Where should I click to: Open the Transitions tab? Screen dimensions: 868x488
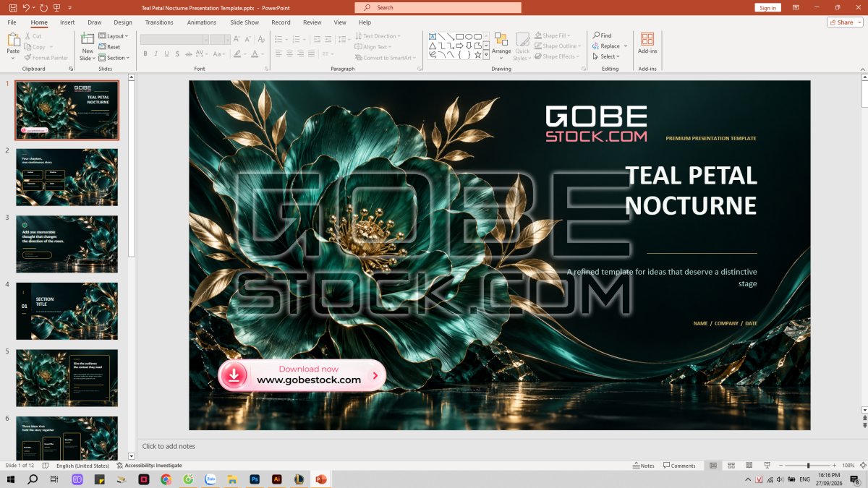[x=159, y=22]
